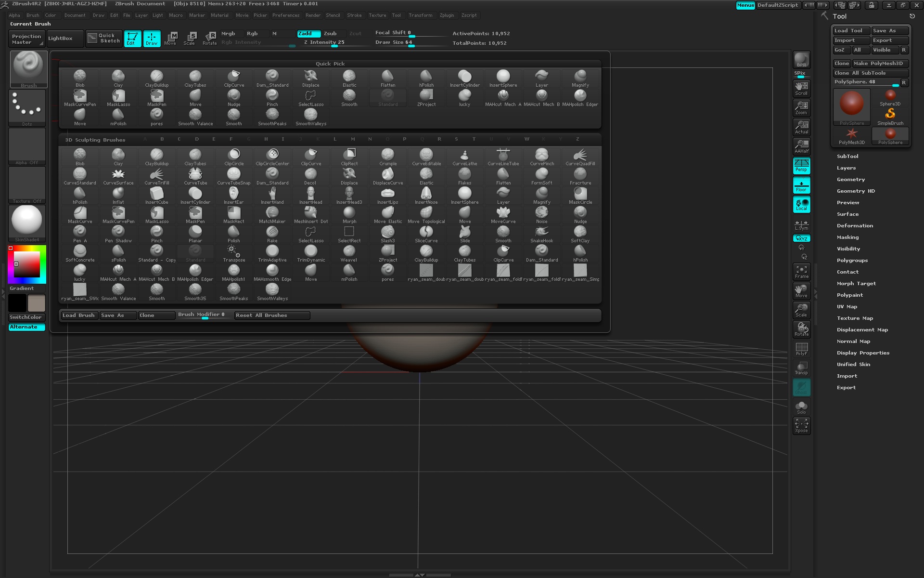Toggle the Draw mode button
The height and width of the screenshot is (578, 924).
(x=152, y=39)
